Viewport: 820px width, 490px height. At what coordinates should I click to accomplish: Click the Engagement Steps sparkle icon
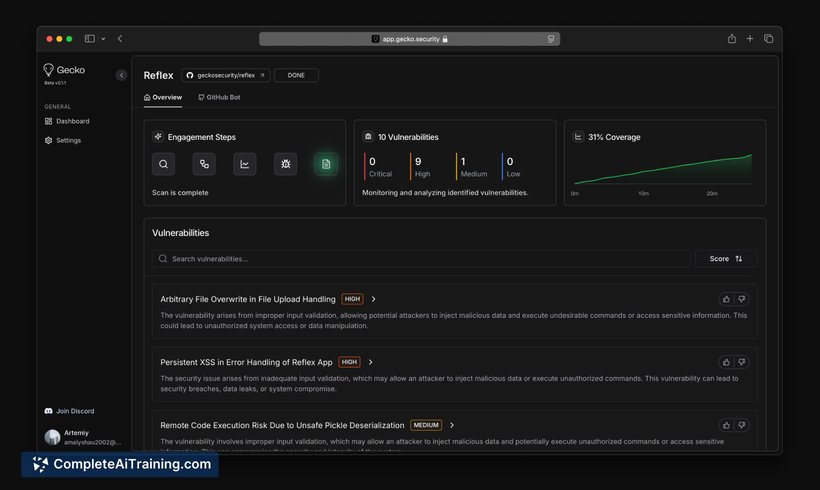click(158, 136)
